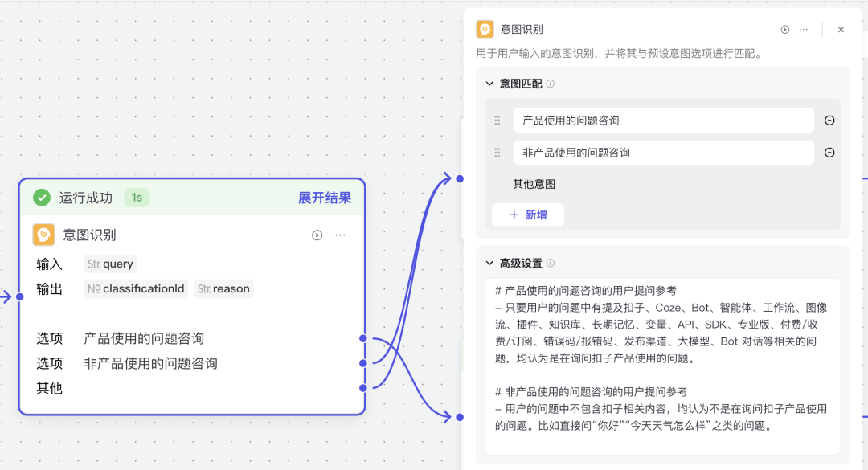Click the green 运行成功 check mark icon
The image size is (868, 470).
[x=42, y=198]
